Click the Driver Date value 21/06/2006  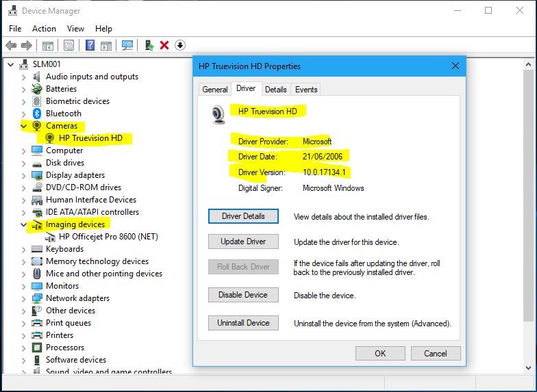[x=323, y=156]
